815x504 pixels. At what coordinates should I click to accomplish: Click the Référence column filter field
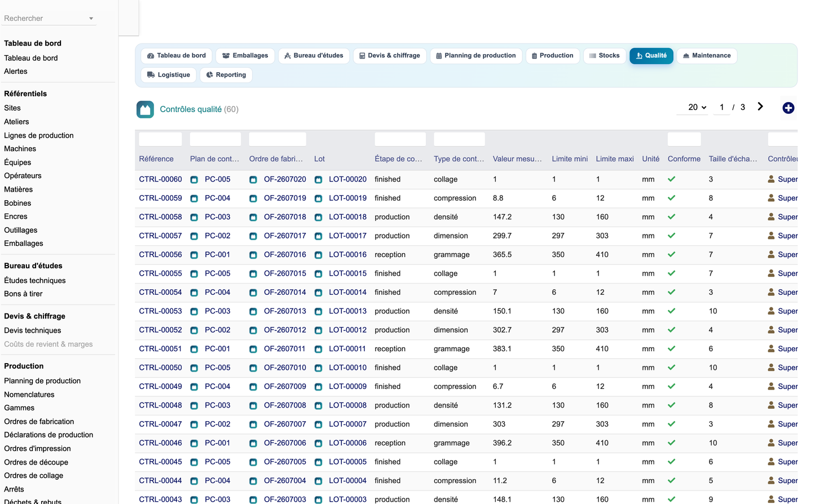161,139
